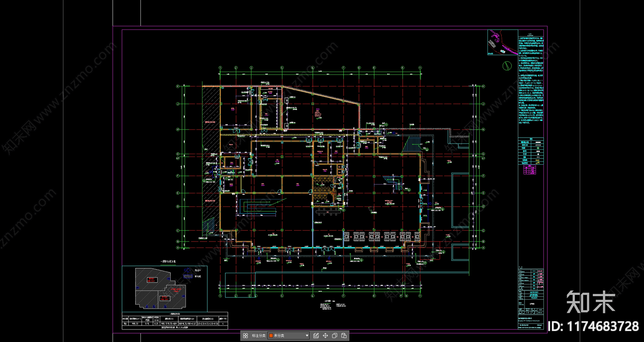Click the four-circles grid icon in toolbar
This screenshot has width=644, height=342.
245,336
